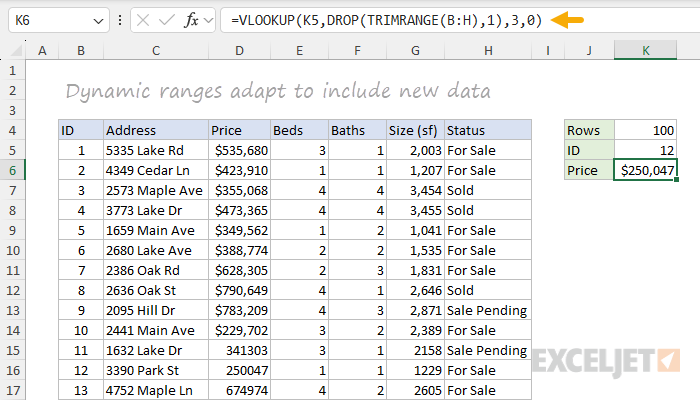The width and height of the screenshot is (700, 400).
Task: Select column K header
Action: point(646,50)
